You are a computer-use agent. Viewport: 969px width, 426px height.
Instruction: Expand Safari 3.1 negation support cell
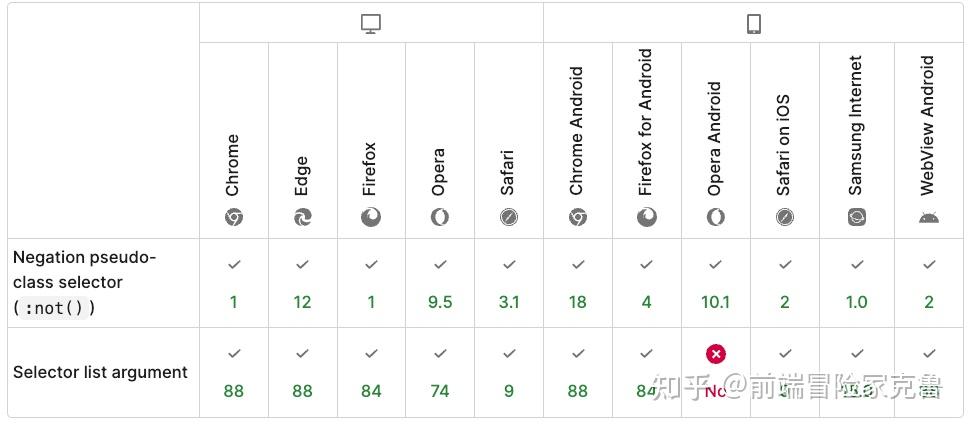[509, 283]
